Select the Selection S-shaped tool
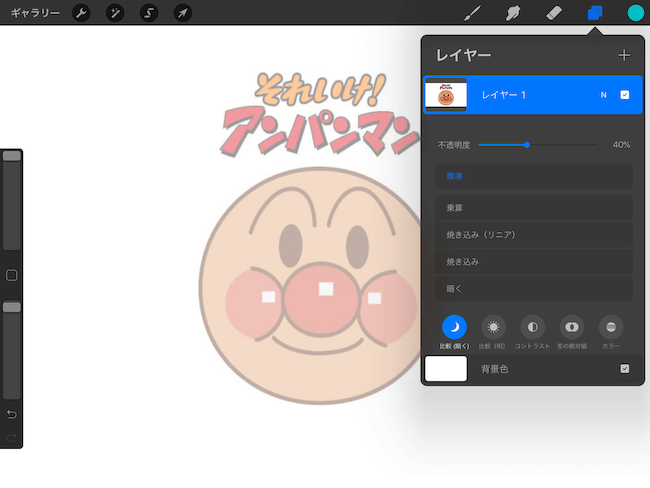 [x=149, y=13]
